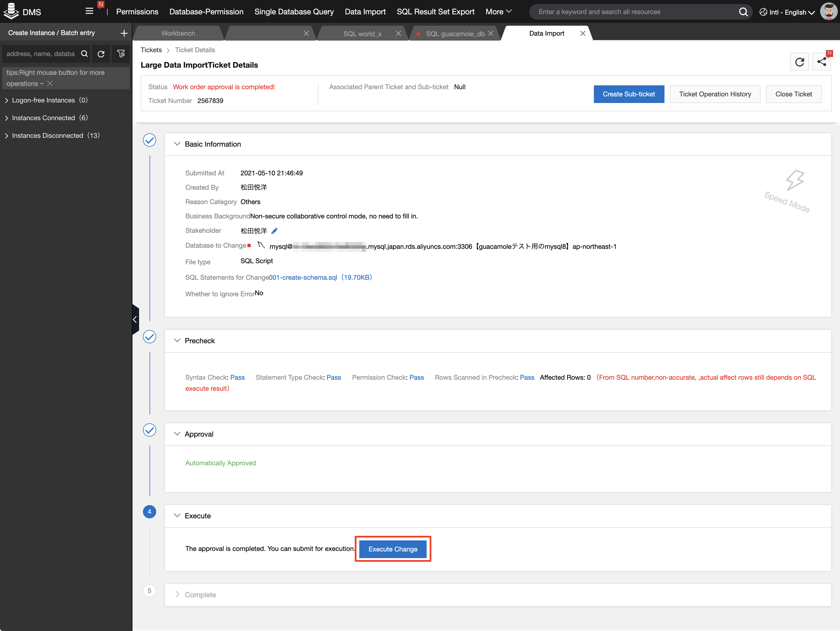Switch to the Workbench tab
The width and height of the screenshot is (840, 631).
point(178,33)
